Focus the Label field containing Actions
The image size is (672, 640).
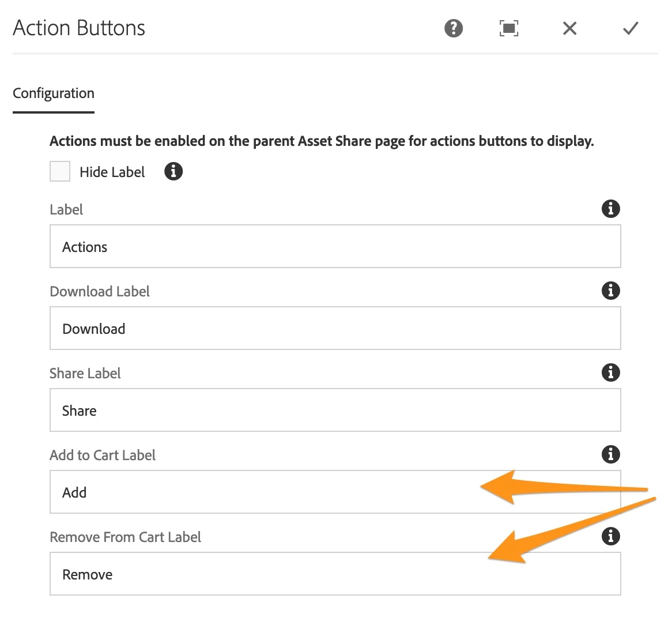[x=334, y=247]
